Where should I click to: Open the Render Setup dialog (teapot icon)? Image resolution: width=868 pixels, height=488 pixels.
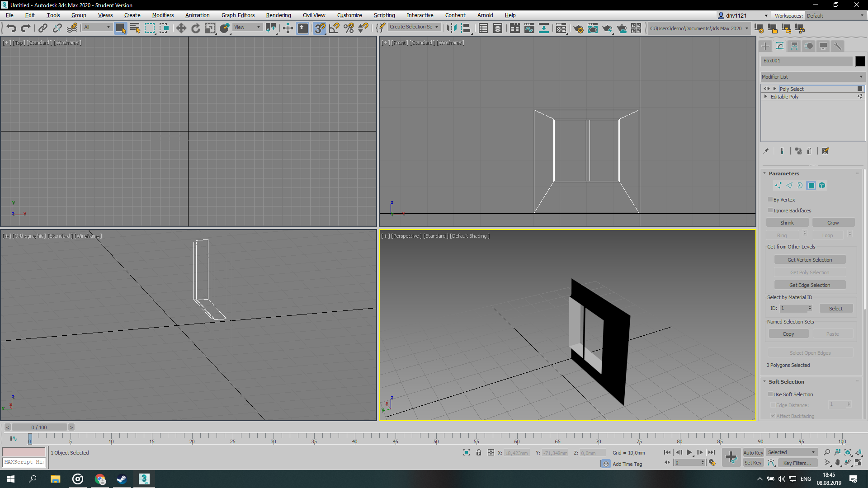(x=578, y=28)
